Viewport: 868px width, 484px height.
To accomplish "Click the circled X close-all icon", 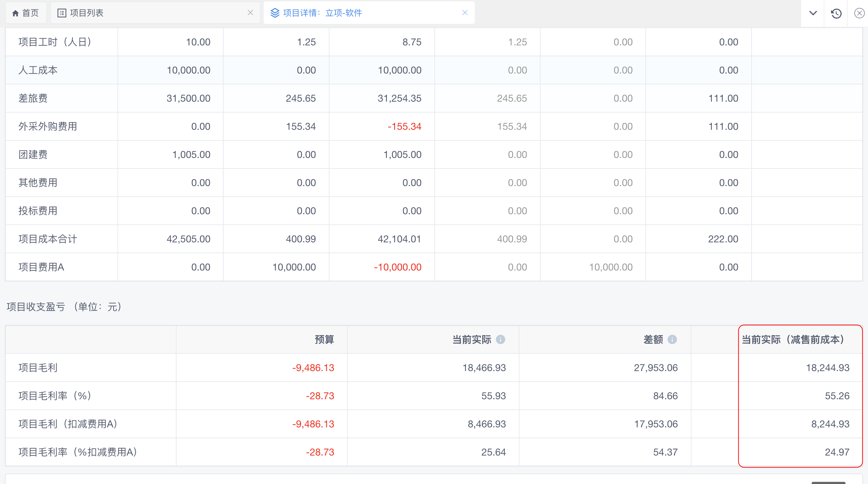I will 859,13.
